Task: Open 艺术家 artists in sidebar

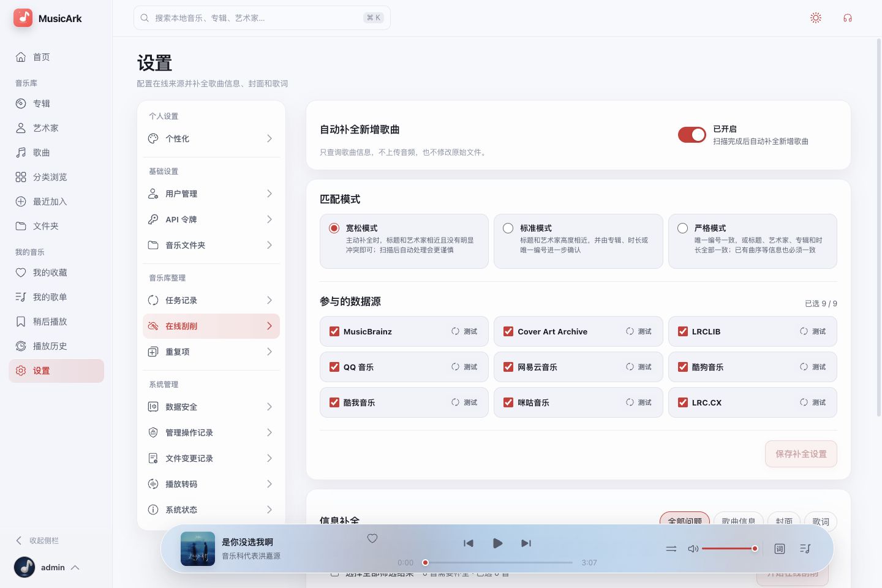Action: click(56, 128)
